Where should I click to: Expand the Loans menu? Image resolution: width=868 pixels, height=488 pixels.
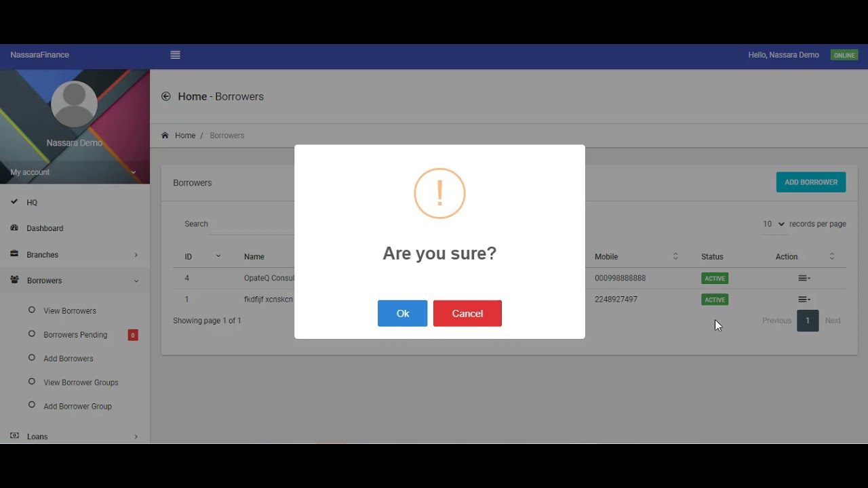point(75,436)
